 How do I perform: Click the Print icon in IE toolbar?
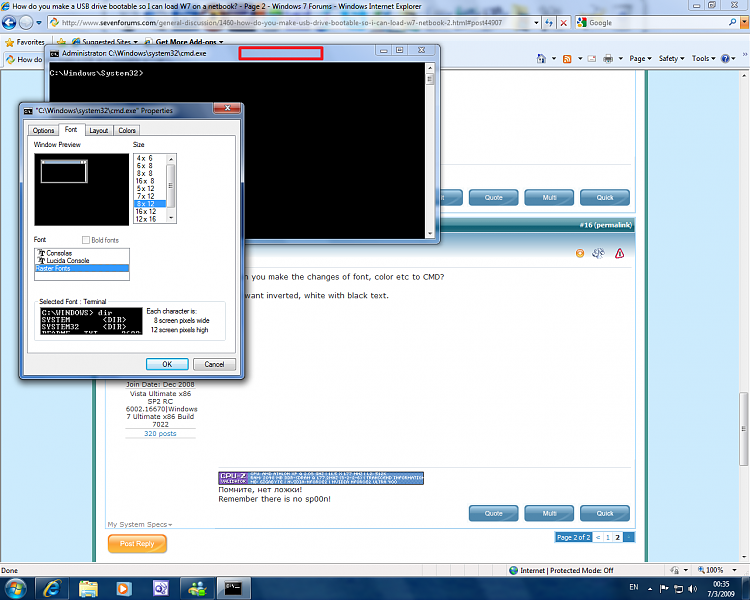(608, 58)
